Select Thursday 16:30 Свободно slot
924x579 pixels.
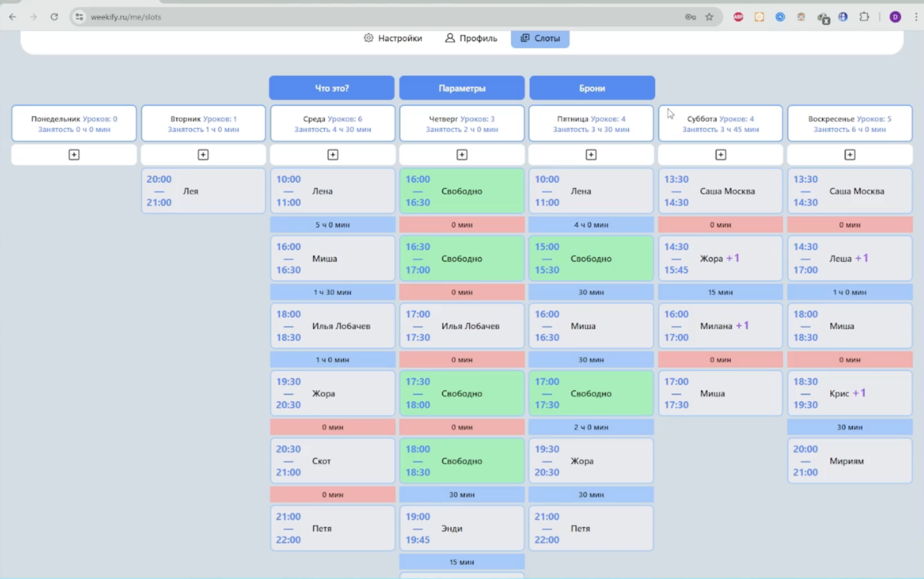(462, 259)
